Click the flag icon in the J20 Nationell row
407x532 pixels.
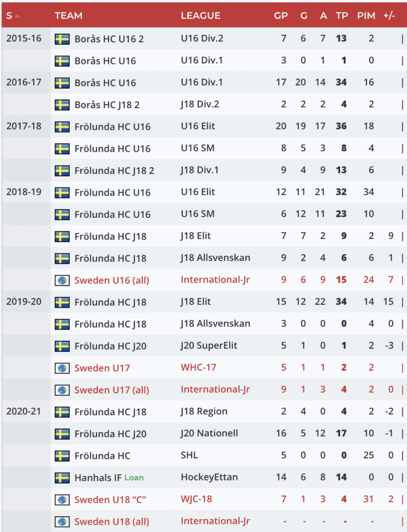[62, 434]
